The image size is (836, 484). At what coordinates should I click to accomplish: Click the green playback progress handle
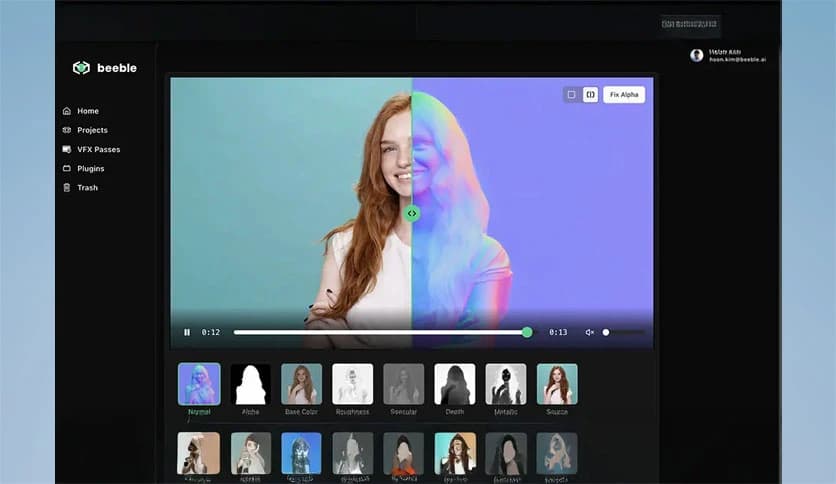(527, 332)
